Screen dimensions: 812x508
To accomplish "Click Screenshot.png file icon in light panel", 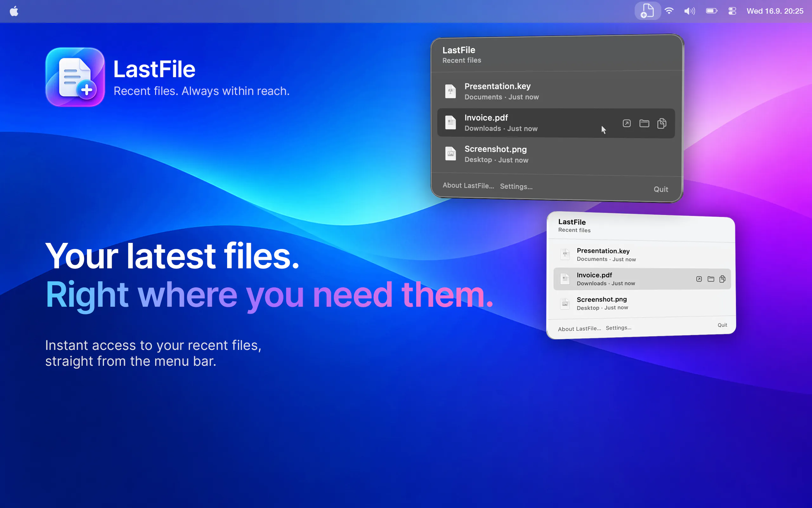I will (565, 304).
